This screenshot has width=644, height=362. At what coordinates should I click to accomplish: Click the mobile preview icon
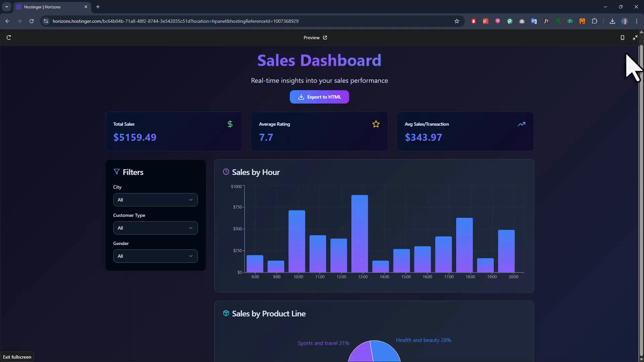tap(623, 38)
